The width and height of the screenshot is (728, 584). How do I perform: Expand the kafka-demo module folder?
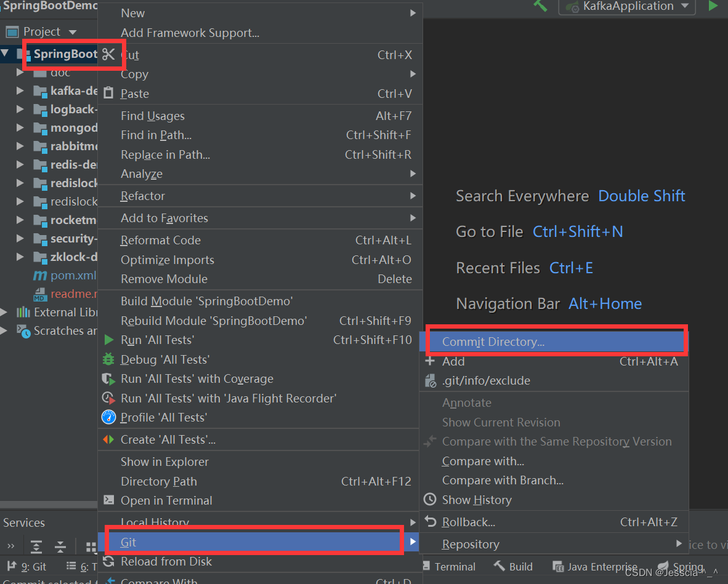click(x=20, y=90)
